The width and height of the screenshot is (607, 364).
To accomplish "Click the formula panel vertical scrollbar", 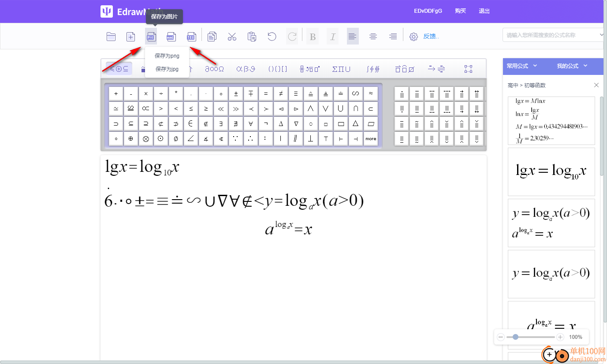I will pos(602,137).
